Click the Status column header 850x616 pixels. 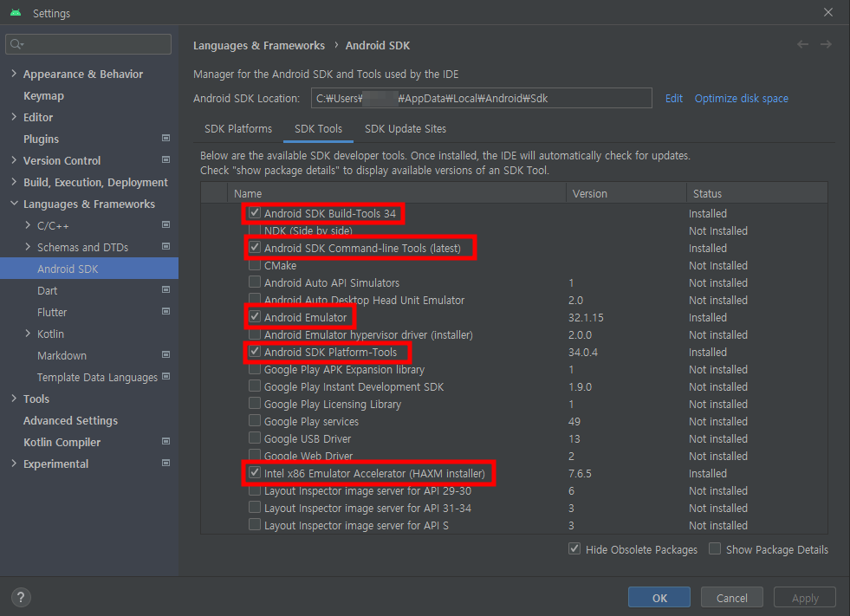[757, 193]
